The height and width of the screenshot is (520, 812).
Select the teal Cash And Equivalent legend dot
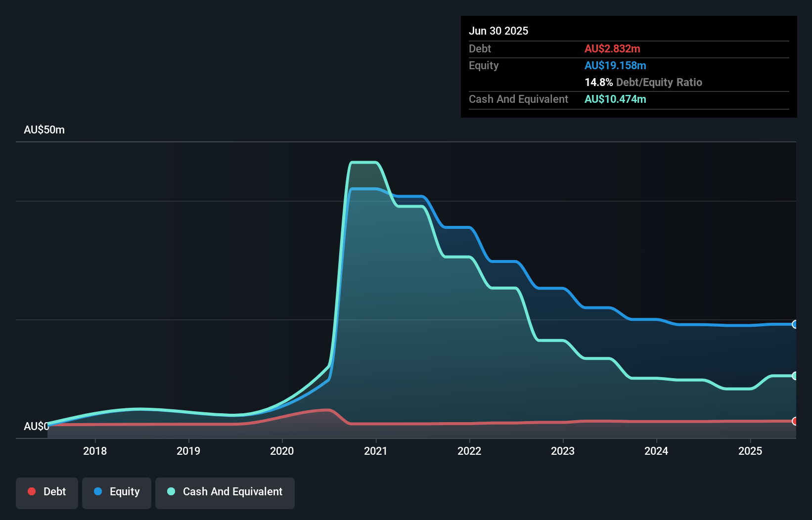click(x=171, y=491)
